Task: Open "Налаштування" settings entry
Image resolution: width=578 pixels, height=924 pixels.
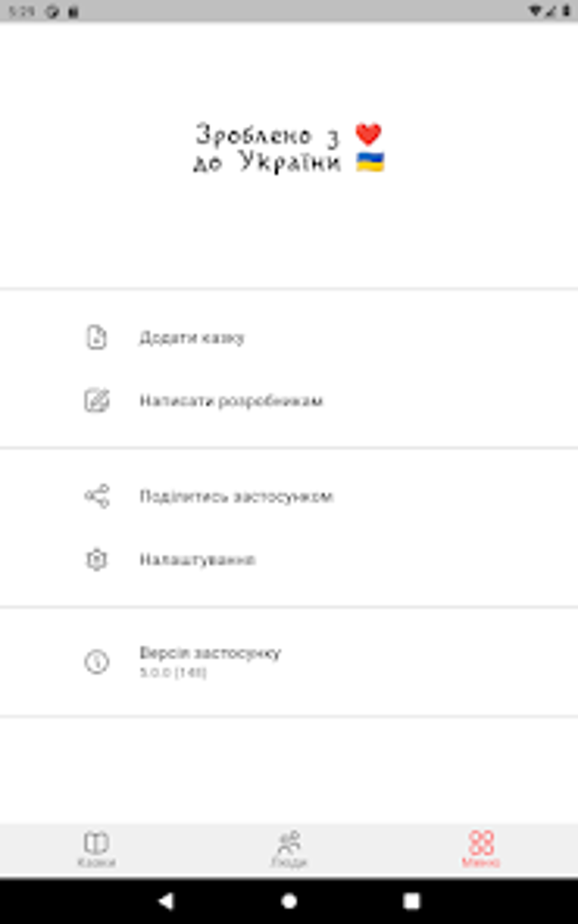Action: click(198, 560)
